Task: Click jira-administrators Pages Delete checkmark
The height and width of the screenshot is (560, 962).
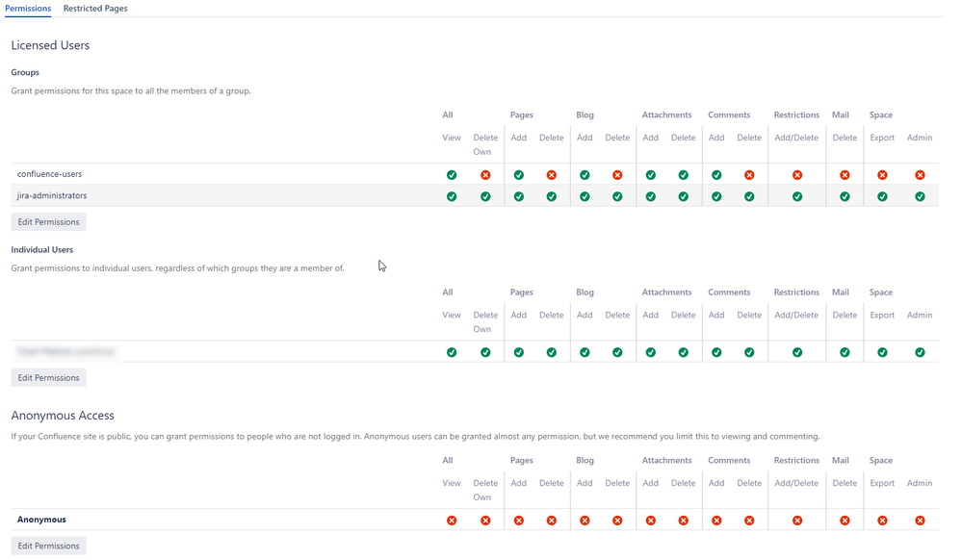Action: click(x=552, y=196)
